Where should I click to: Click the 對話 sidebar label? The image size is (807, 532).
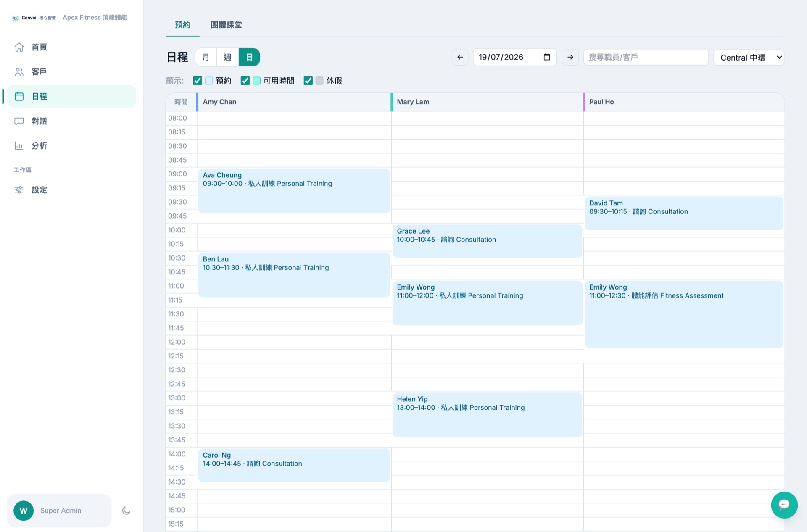(x=39, y=121)
